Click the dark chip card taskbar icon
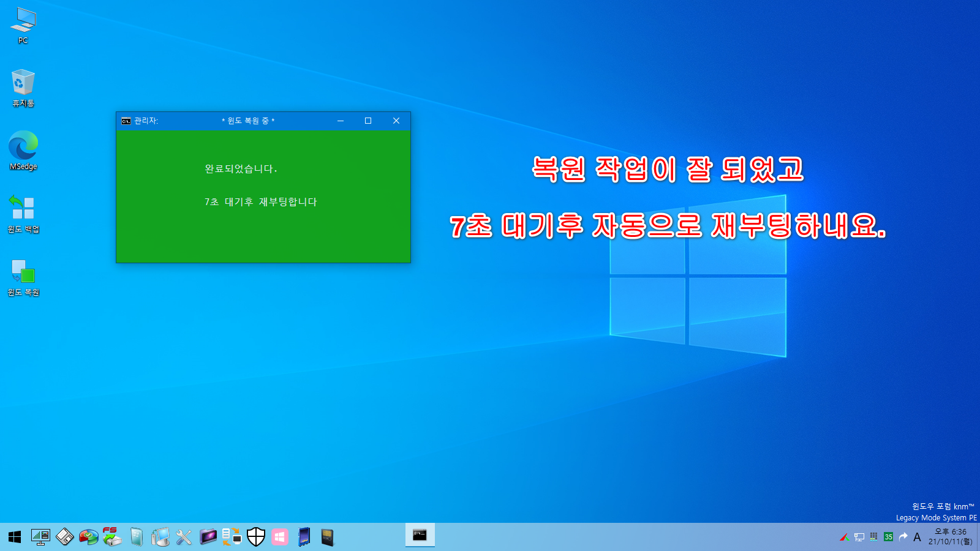980x551 pixels. tap(328, 537)
